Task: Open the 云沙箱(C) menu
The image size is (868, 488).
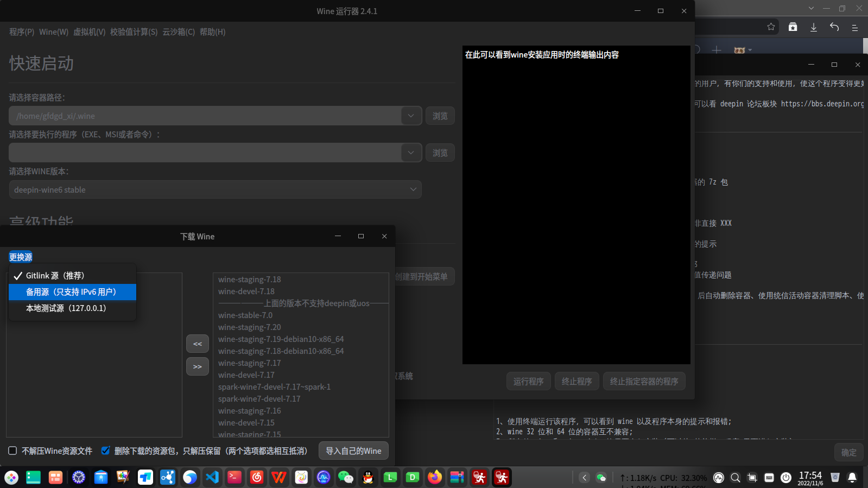Action: click(x=179, y=32)
